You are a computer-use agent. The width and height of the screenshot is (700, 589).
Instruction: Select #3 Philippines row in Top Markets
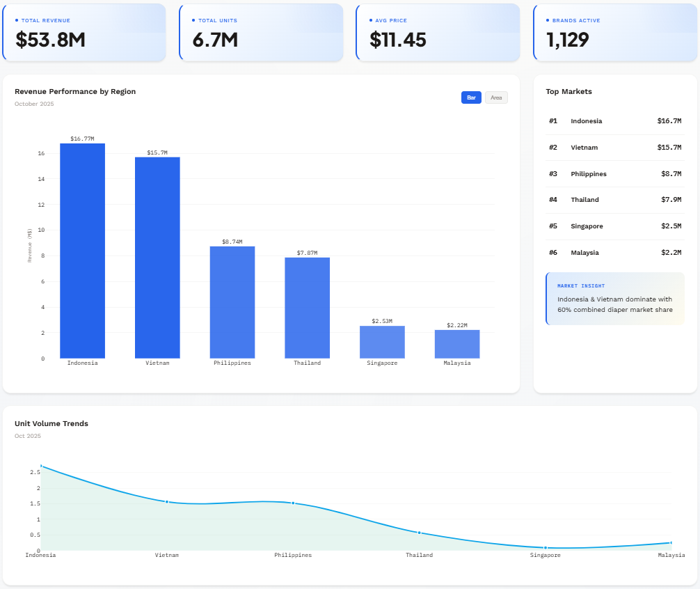pos(615,174)
